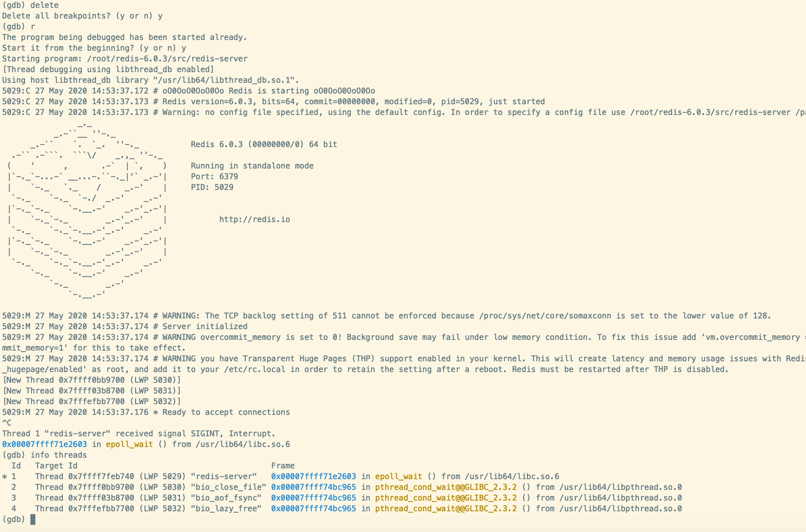Click 'Redis is starting' log line

[x=189, y=91]
